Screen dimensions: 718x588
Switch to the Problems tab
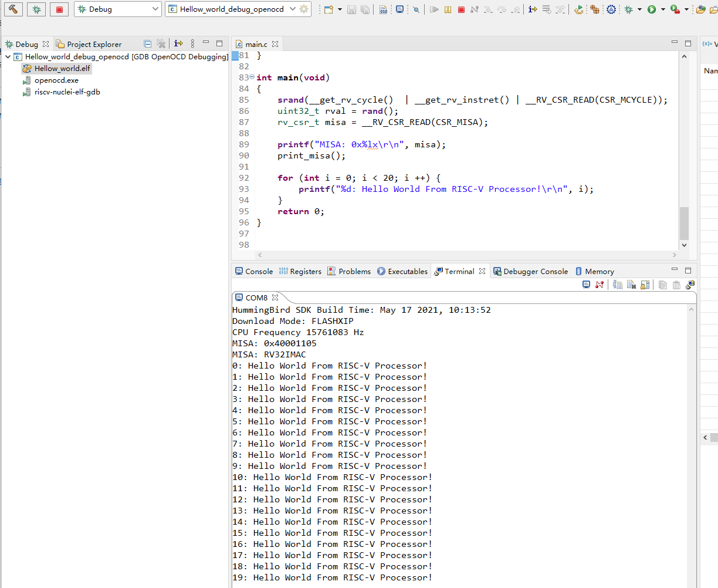349,271
